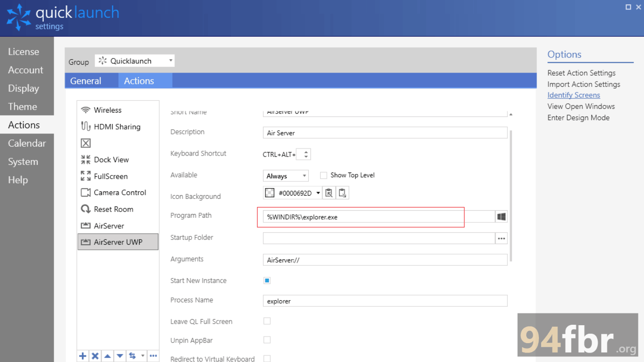Expand the icon background color dropdown
644x362 pixels.
pos(318,193)
